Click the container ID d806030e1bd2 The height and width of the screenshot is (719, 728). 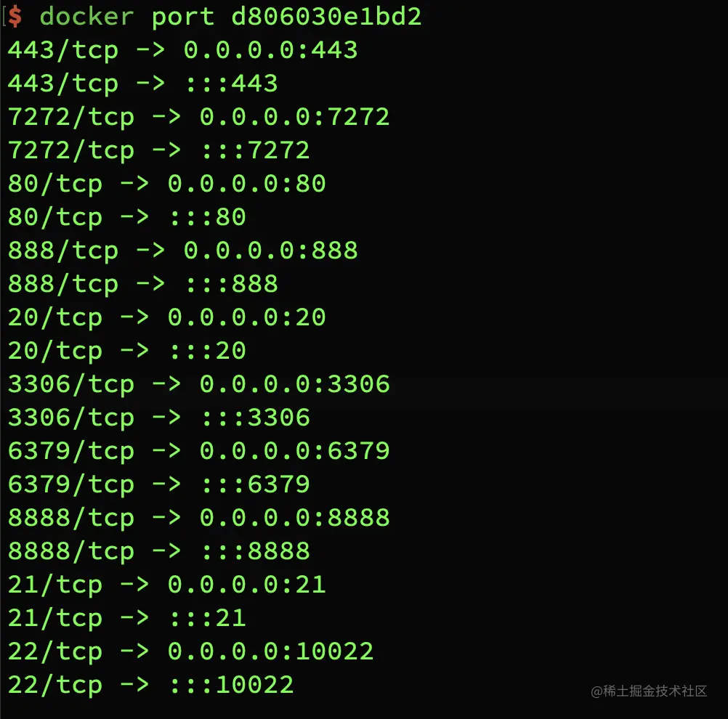click(326, 17)
